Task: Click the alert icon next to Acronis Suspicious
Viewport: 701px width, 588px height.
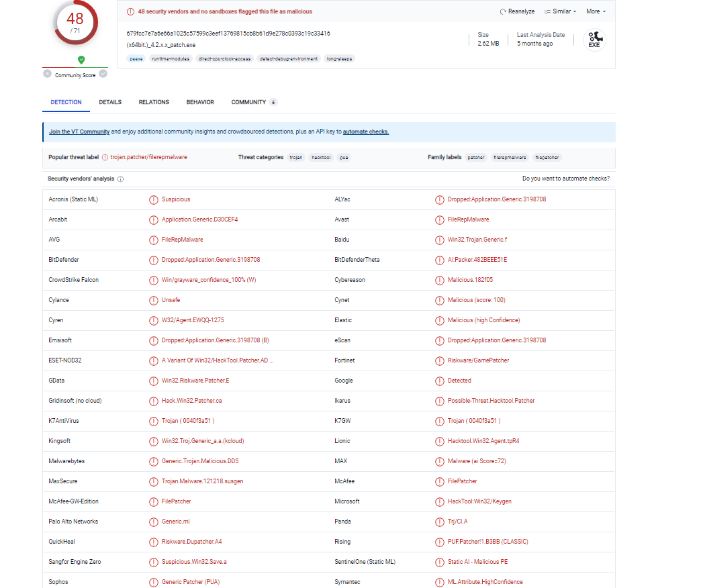Action: [x=154, y=200]
